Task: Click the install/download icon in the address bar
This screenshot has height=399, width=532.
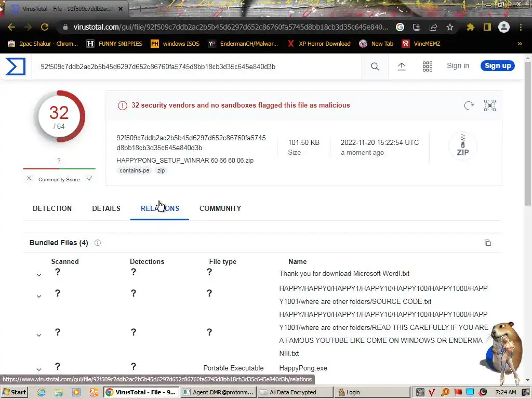Action: (417, 27)
